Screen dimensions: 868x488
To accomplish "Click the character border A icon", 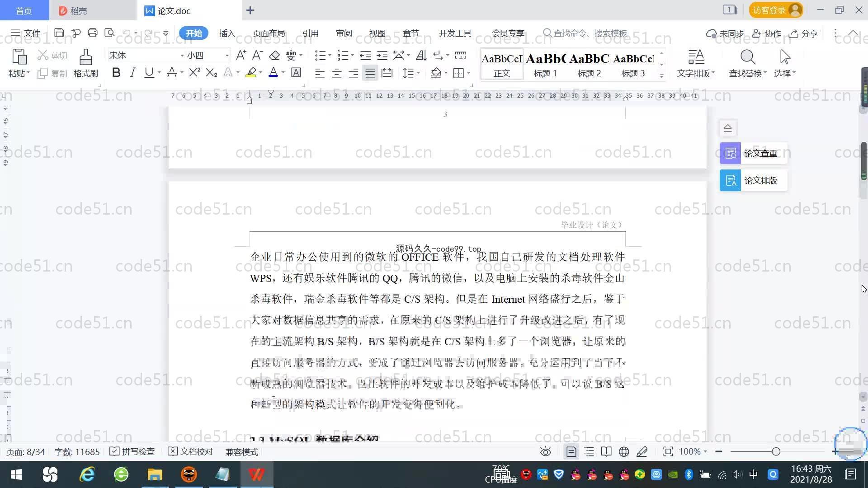I will click(x=296, y=72).
